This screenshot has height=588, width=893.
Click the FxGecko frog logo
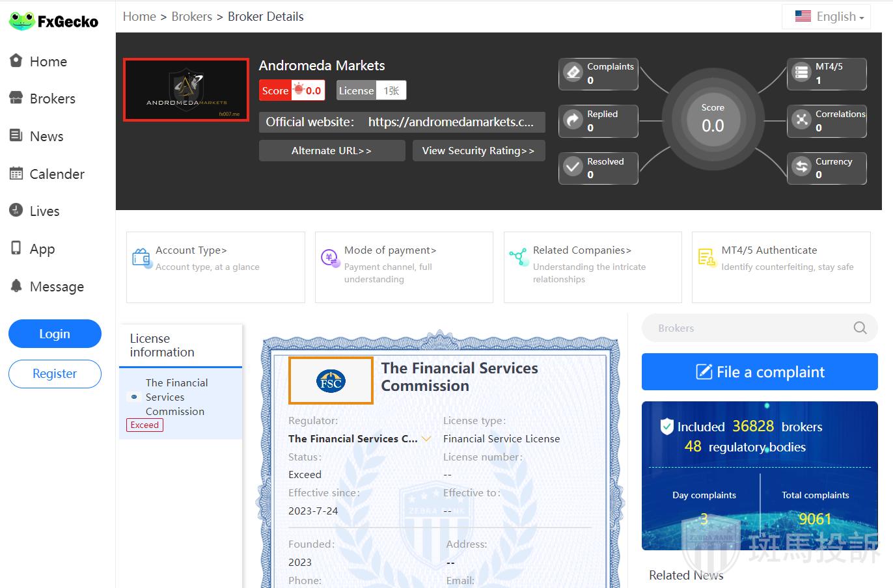pyautogui.click(x=21, y=21)
